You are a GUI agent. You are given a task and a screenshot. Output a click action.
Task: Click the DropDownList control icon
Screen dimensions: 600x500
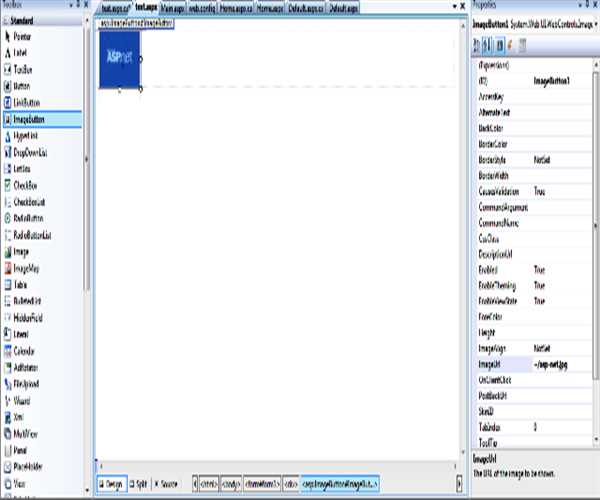(x=8, y=152)
